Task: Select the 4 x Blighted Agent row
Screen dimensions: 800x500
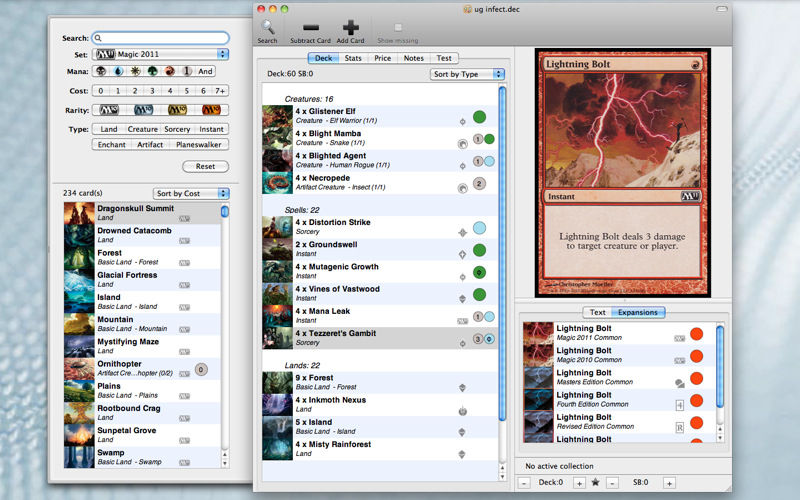Action: (380, 161)
